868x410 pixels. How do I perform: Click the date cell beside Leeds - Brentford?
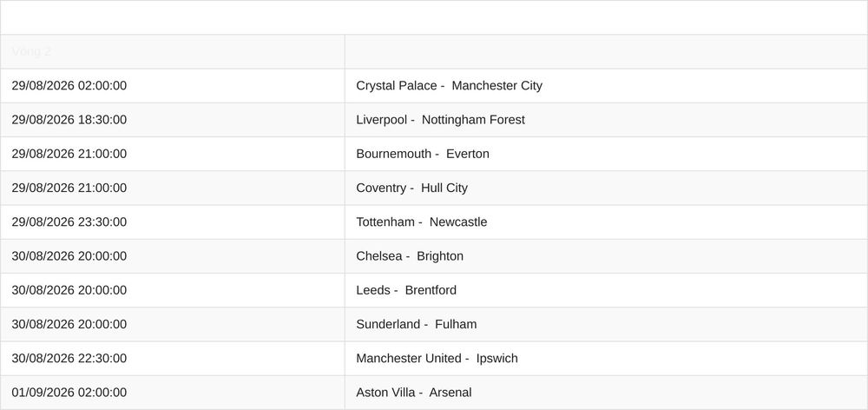click(x=69, y=290)
